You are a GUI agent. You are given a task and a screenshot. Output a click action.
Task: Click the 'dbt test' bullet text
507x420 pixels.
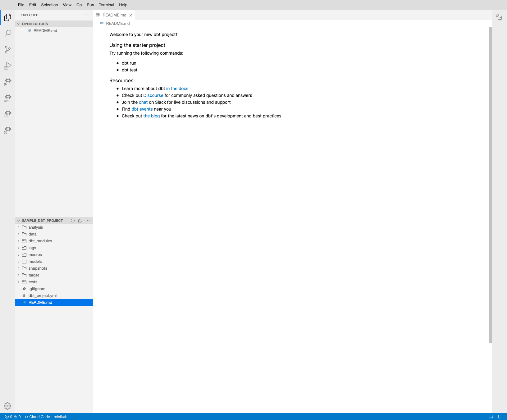[x=130, y=70]
